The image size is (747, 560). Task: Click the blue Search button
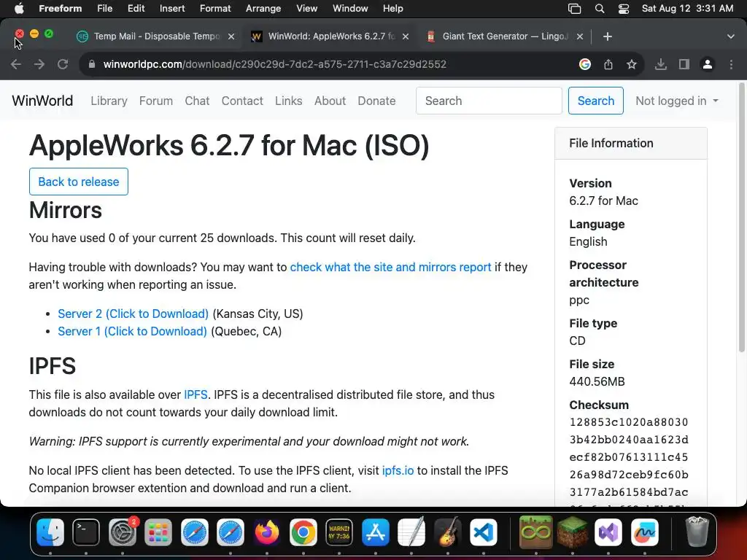click(x=595, y=101)
